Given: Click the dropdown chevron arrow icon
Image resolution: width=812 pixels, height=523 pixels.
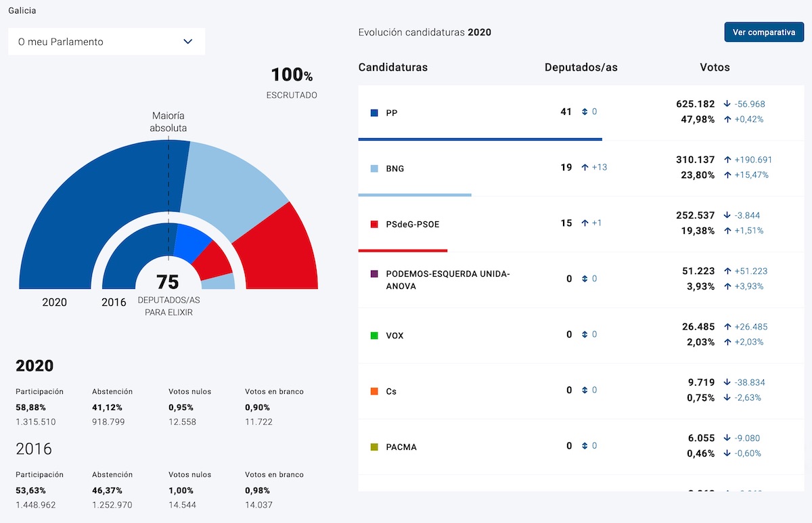Looking at the screenshot, I should coord(188,42).
